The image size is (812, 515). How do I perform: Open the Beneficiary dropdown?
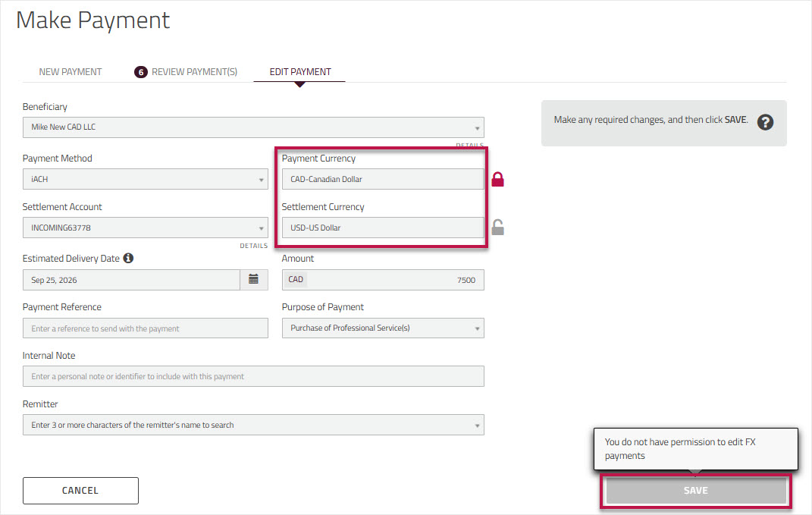click(x=254, y=127)
